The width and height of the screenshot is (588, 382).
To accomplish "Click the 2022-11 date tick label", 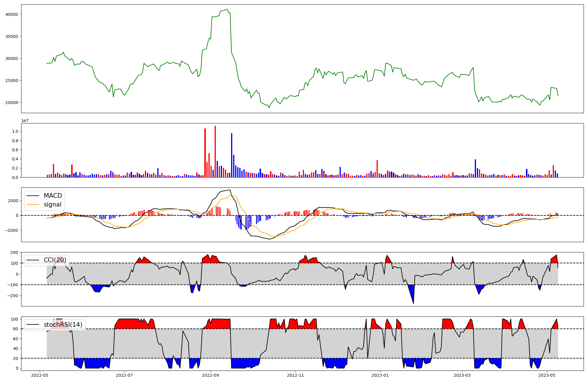I will tap(295, 375).
